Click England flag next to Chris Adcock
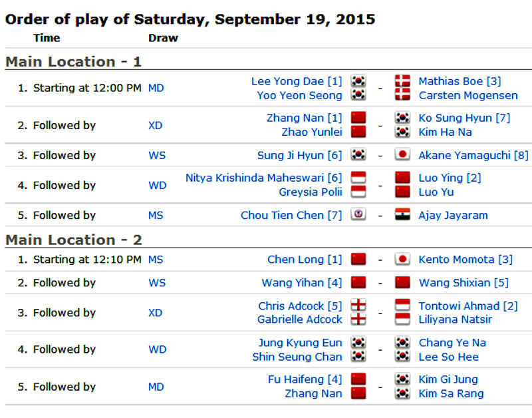532x418 pixels. tap(358, 306)
